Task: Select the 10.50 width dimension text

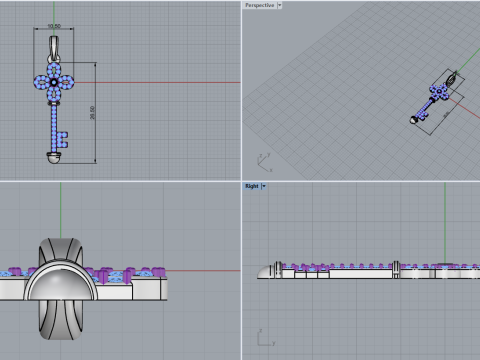Action: pyautogui.click(x=54, y=26)
